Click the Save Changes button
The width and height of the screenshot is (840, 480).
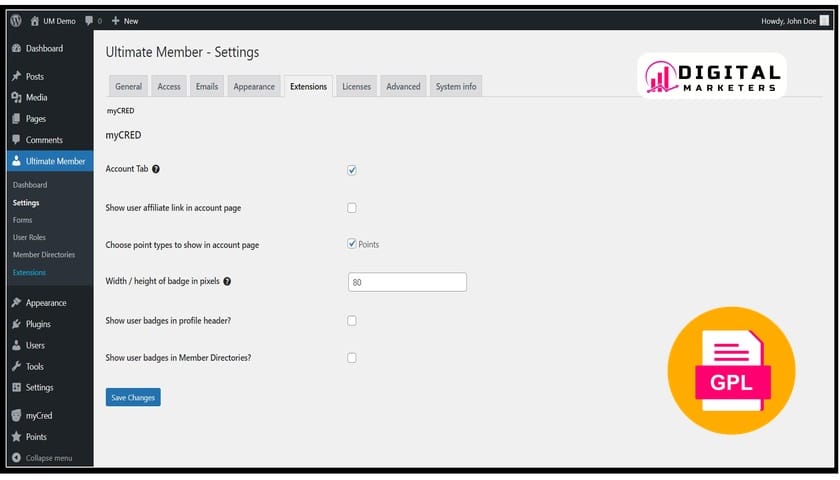tap(133, 398)
